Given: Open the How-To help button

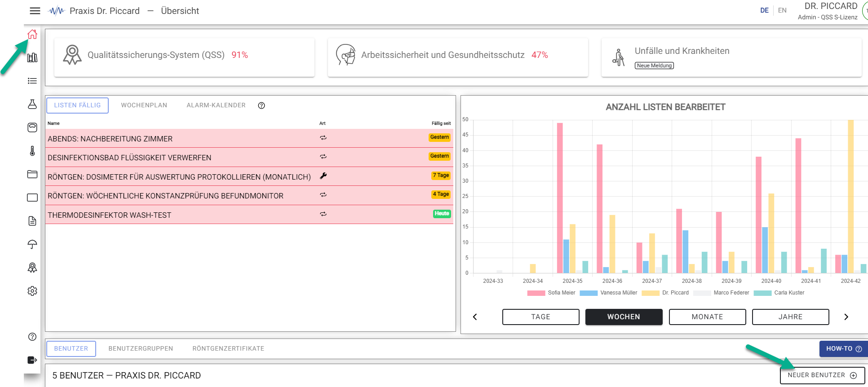Looking at the screenshot, I should (x=843, y=349).
